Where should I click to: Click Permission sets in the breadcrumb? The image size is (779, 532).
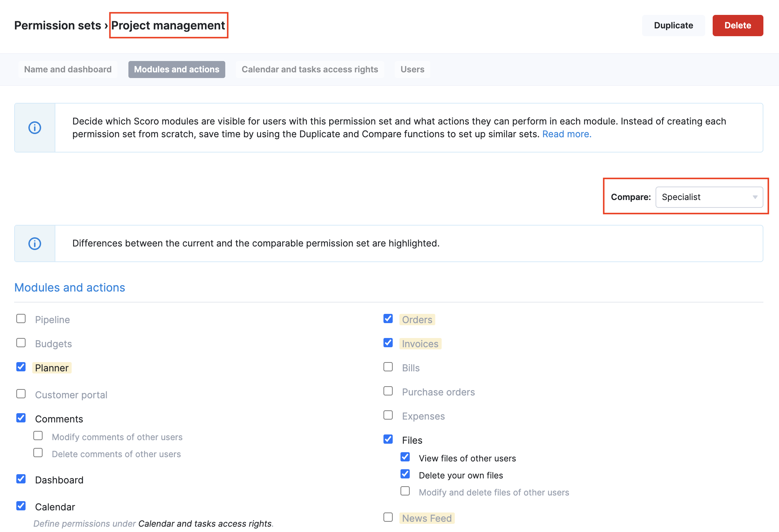[x=57, y=26]
